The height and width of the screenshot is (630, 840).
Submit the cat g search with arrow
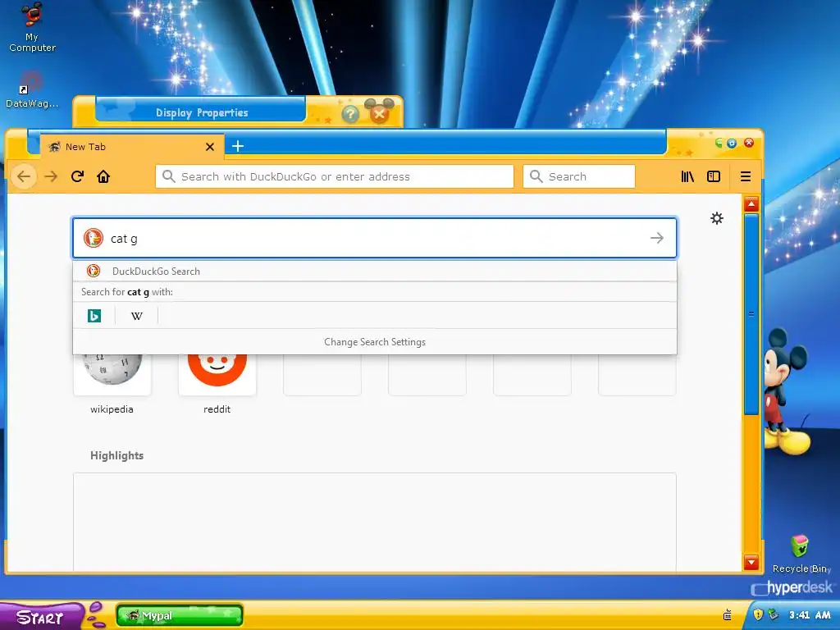(x=657, y=238)
